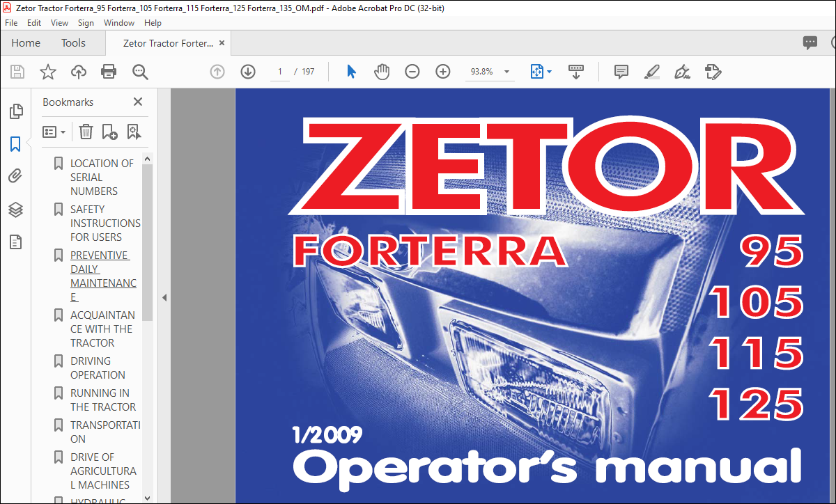Open the View menu
This screenshot has width=836, height=504.
(x=59, y=23)
